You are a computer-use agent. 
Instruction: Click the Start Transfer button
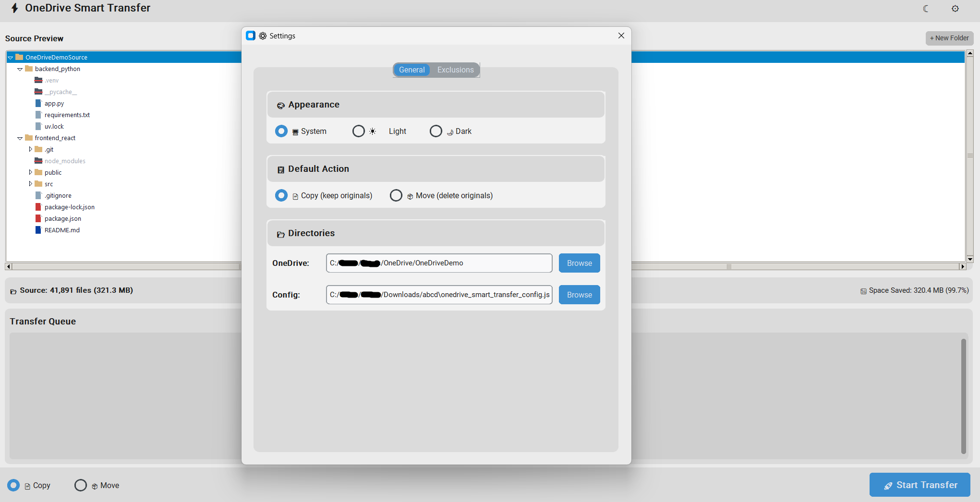920,485
